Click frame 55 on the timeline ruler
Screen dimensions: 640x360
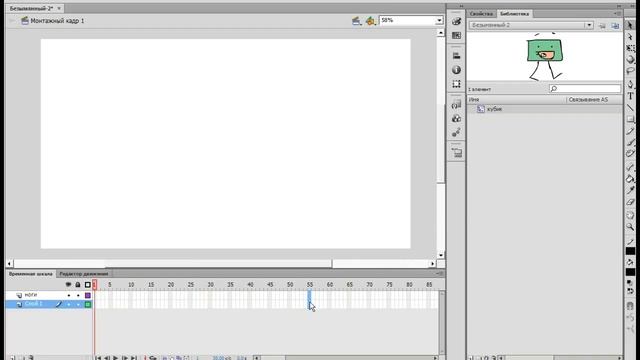click(310, 284)
